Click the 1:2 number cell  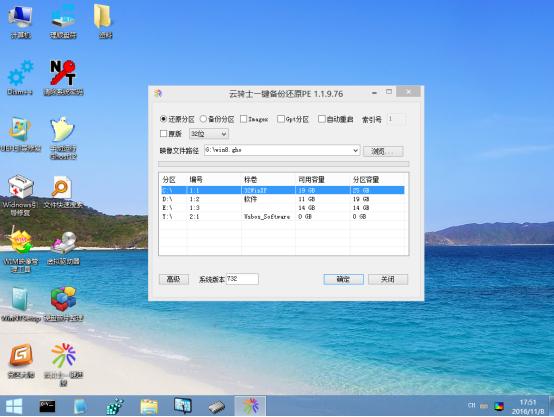pyautogui.click(x=194, y=199)
